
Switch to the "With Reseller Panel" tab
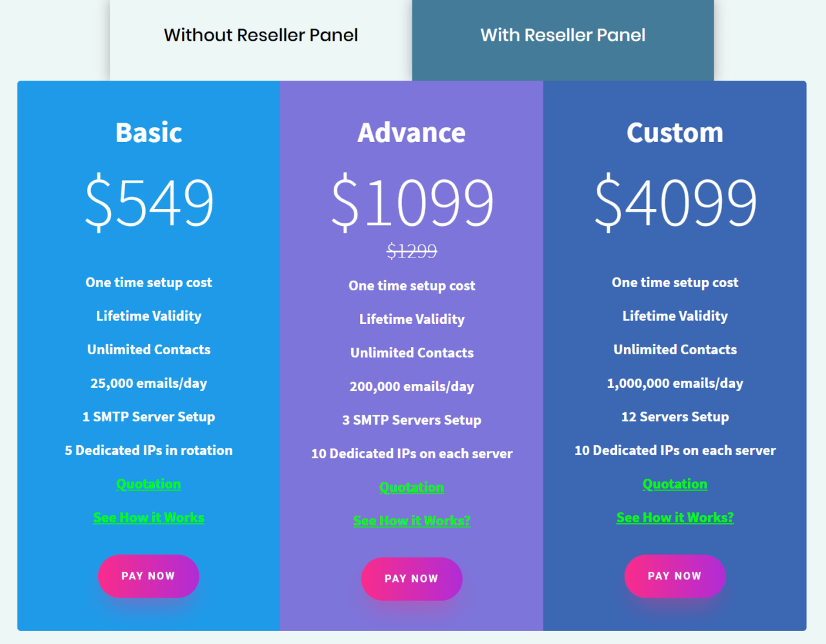[x=563, y=35]
